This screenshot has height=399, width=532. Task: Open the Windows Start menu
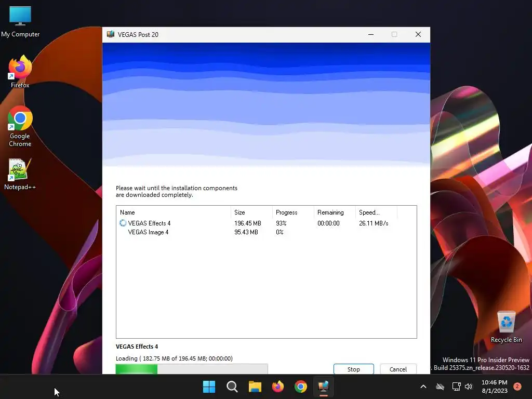(209, 387)
